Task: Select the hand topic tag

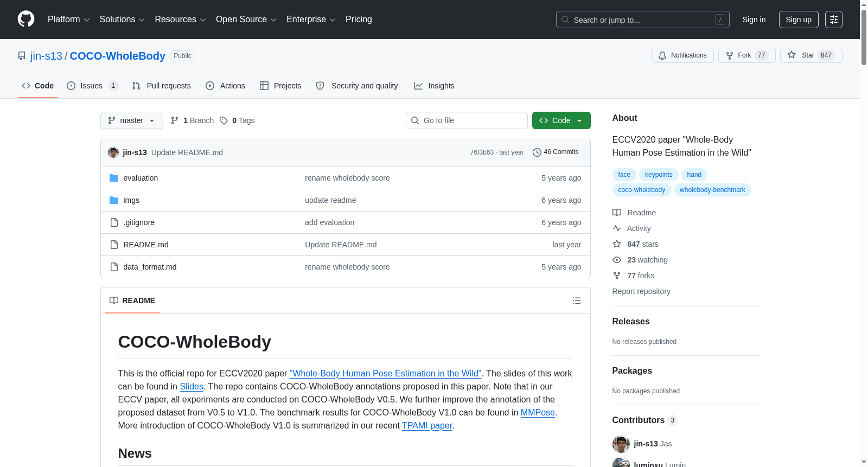Action: click(x=694, y=175)
